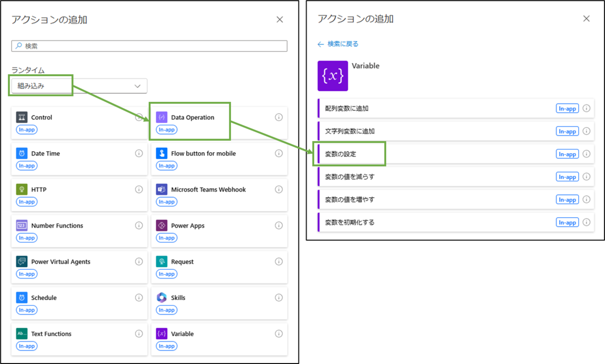Screen dimensions: 605x364
Task: Click the HTTP connector label text
Action: 39,190
